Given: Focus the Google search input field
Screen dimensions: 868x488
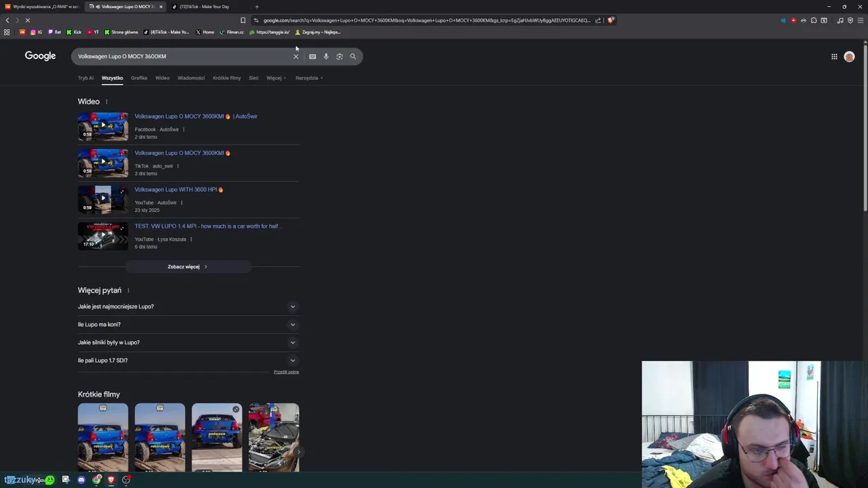Looking at the screenshot, I should tap(183, 56).
